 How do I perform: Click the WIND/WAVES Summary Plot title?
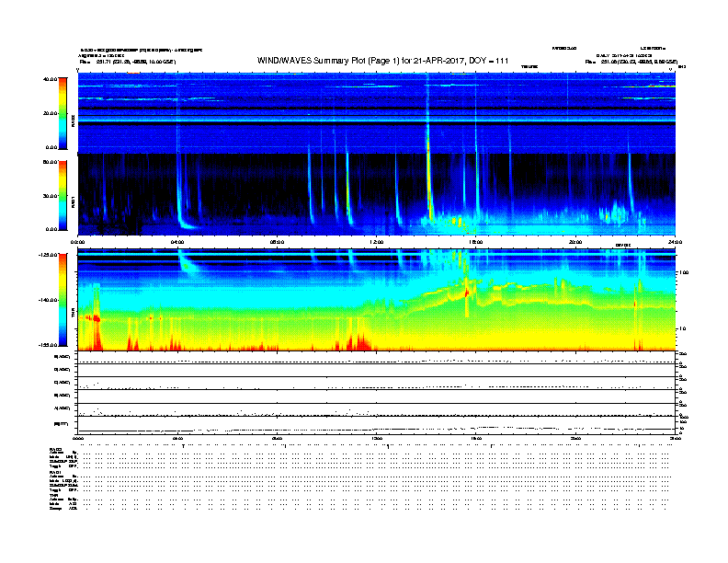(382, 61)
